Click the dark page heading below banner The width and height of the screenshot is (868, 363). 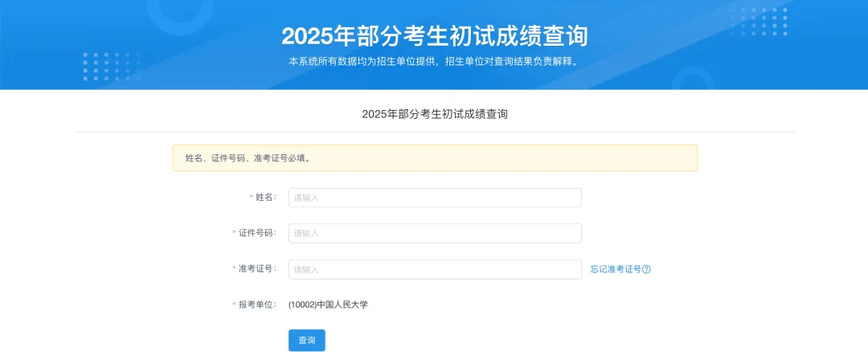click(434, 114)
